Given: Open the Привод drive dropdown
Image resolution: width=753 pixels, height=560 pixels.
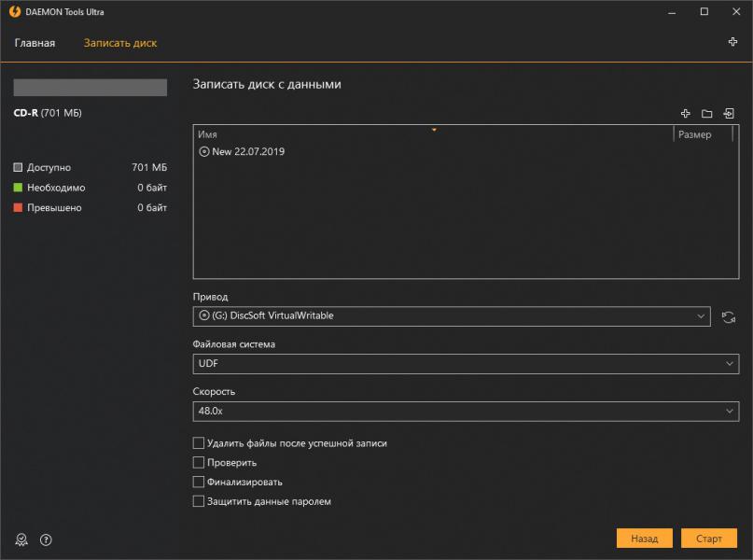Looking at the screenshot, I should [x=452, y=316].
